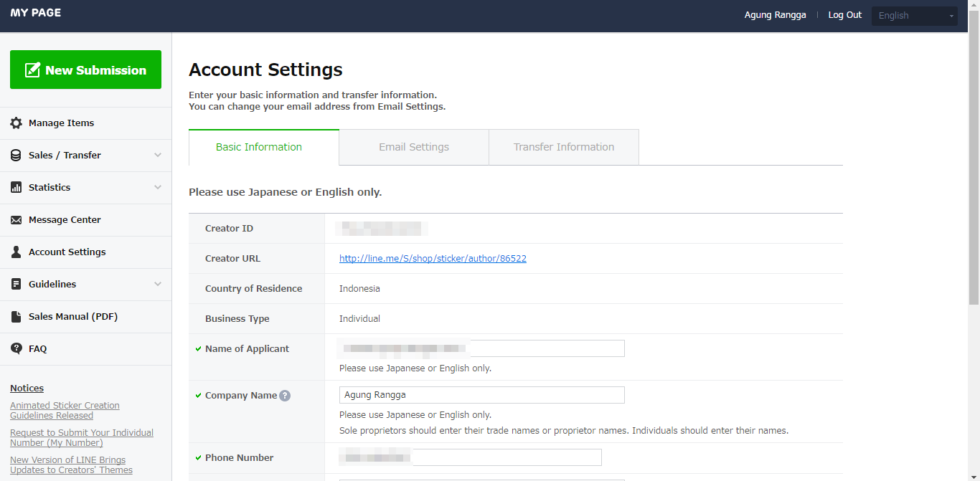Screen dimensions: 980x481
Task: Click the Sales / Transfer coins icon
Action: [16, 156]
